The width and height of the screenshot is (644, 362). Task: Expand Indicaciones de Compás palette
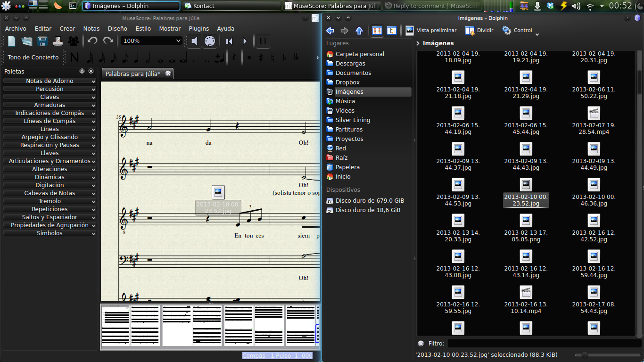coord(50,113)
